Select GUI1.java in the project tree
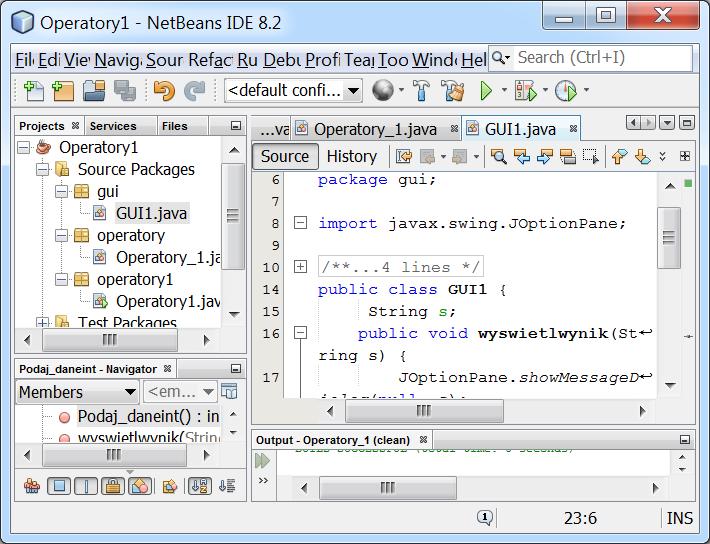The image size is (710, 544). pyautogui.click(x=151, y=213)
